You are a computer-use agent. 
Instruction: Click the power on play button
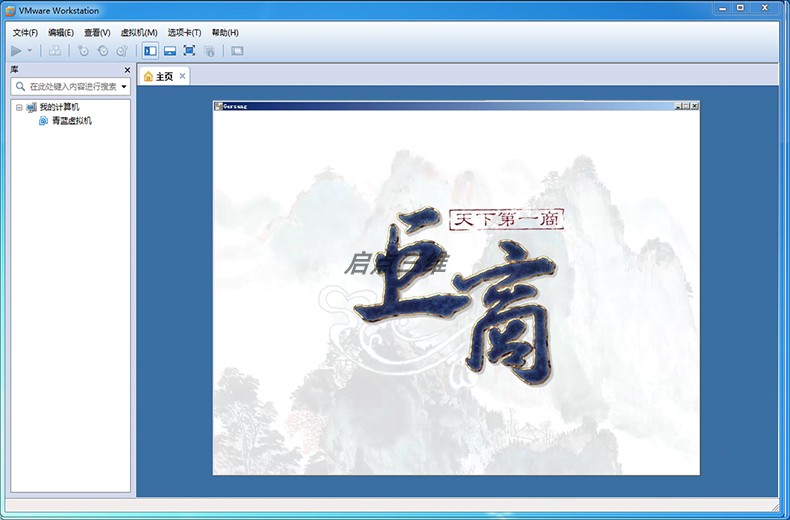point(16,51)
